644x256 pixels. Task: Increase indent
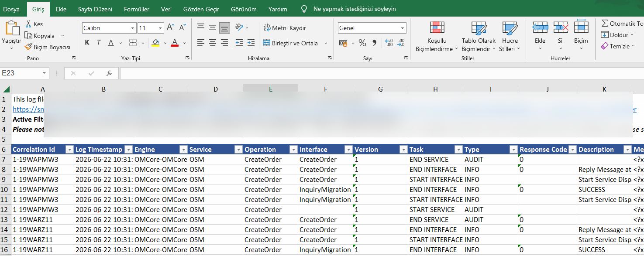click(x=251, y=43)
